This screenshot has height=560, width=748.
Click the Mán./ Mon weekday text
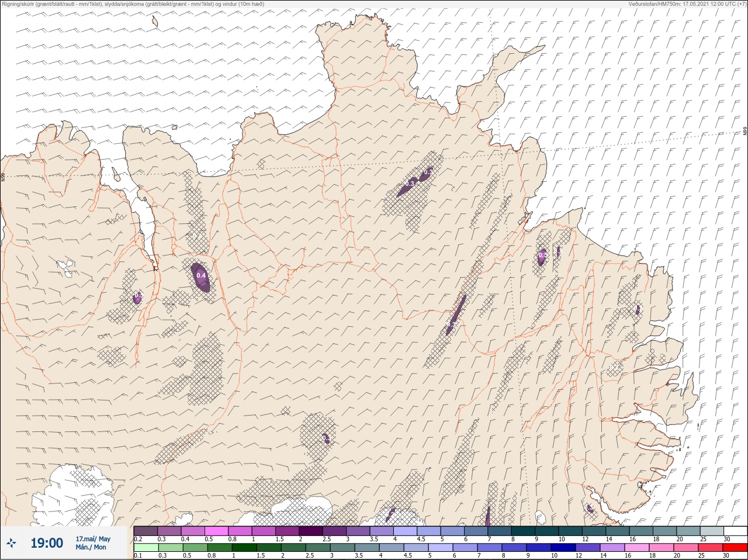tap(91, 547)
